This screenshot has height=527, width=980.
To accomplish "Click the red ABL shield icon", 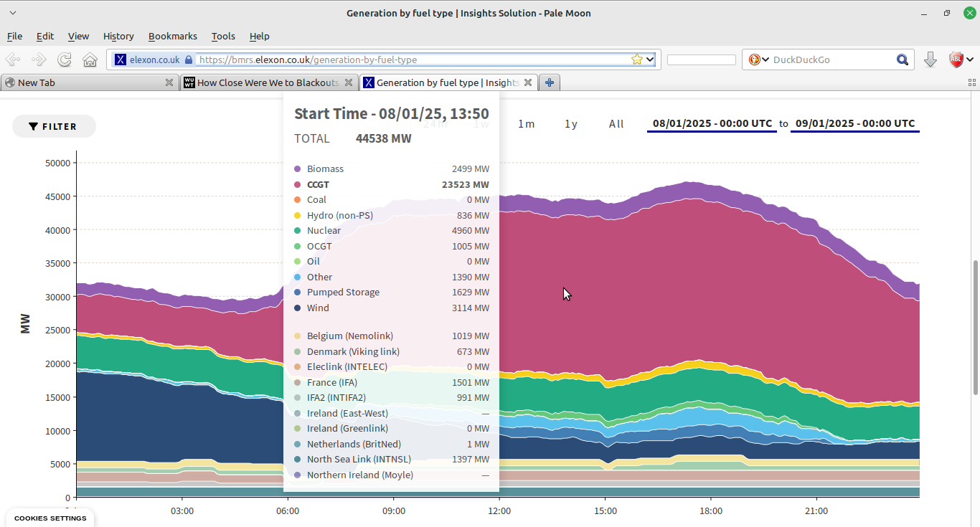I will pyautogui.click(x=956, y=60).
